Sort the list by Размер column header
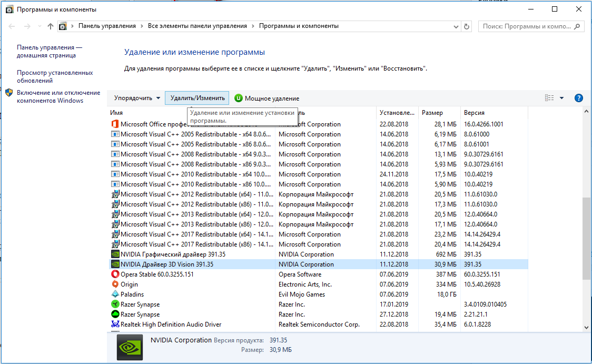 [x=432, y=113]
